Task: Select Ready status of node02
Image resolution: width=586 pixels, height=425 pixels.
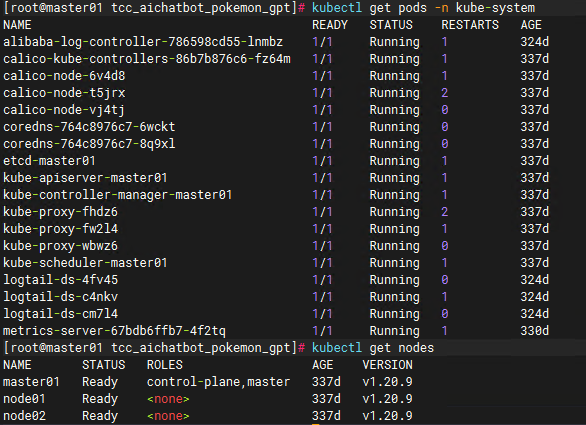Action: pyautogui.click(x=100, y=416)
